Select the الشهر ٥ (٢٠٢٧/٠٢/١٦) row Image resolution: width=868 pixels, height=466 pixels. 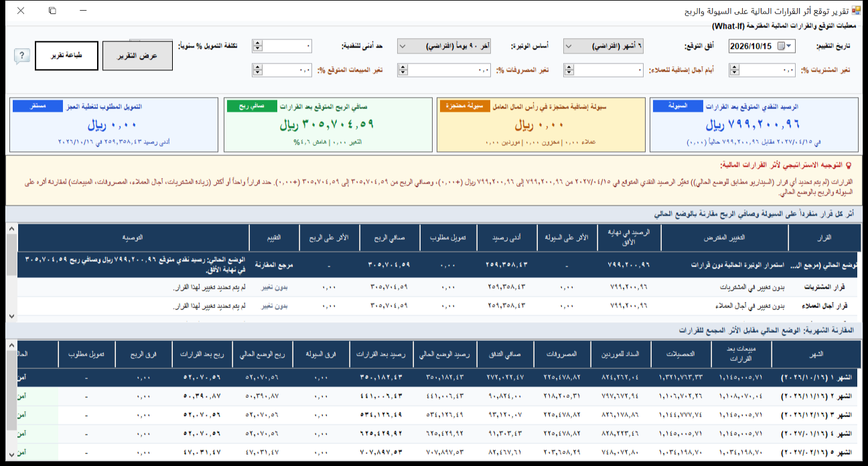tap(439, 453)
